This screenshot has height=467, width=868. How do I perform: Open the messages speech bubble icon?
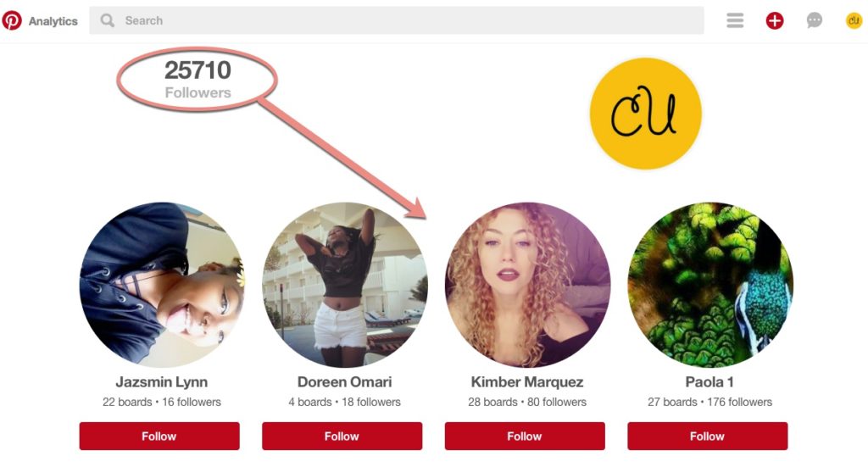point(815,21)
